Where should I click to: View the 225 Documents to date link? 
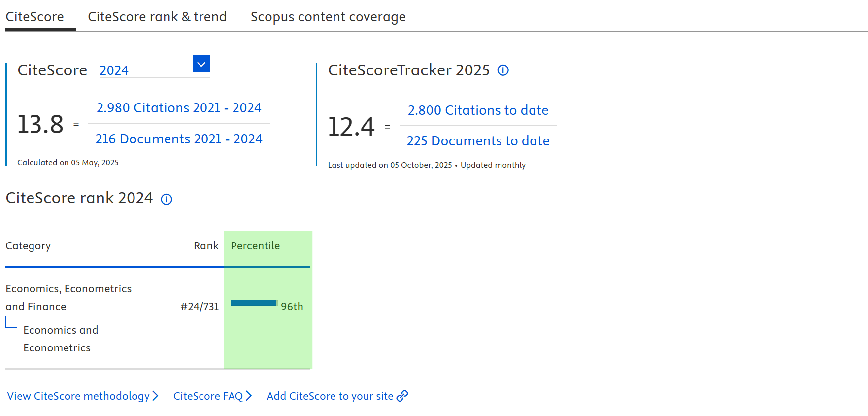(x=478, y=141)
